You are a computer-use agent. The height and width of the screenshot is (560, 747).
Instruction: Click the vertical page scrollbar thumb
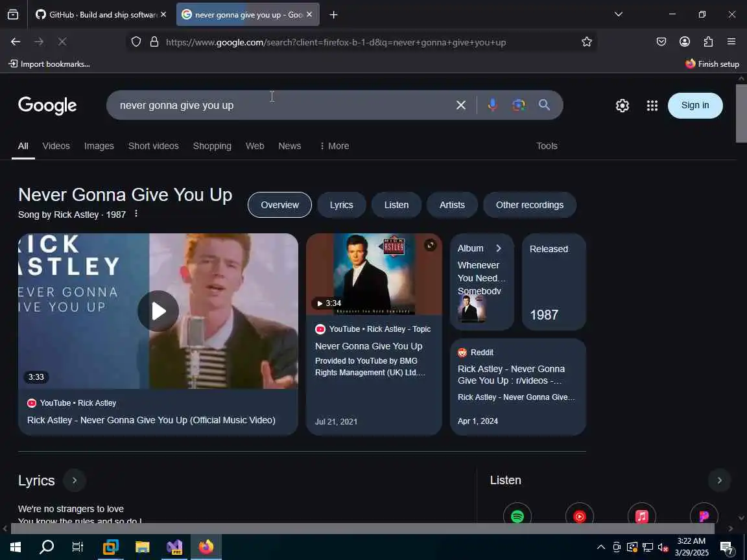point(741,113)
